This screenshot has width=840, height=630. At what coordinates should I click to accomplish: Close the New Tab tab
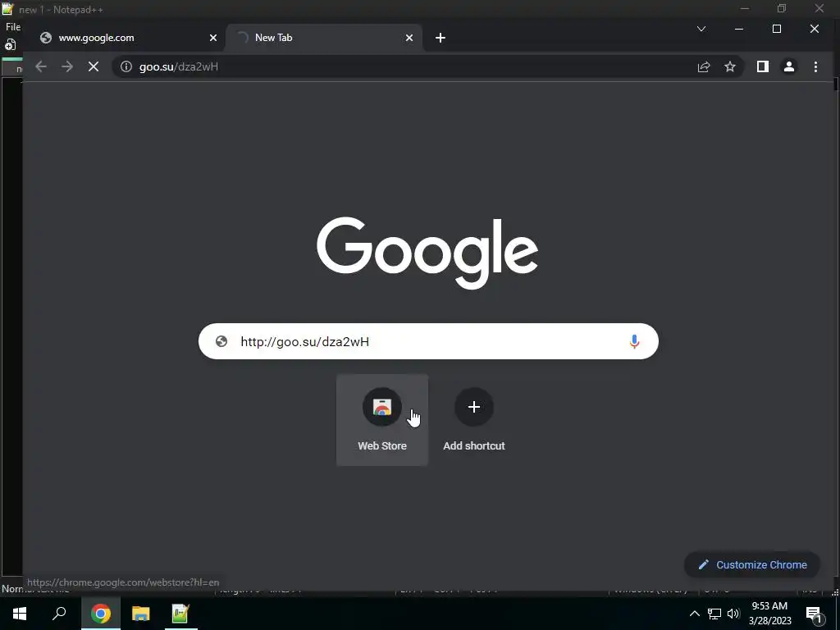click(x=409, y=38)
